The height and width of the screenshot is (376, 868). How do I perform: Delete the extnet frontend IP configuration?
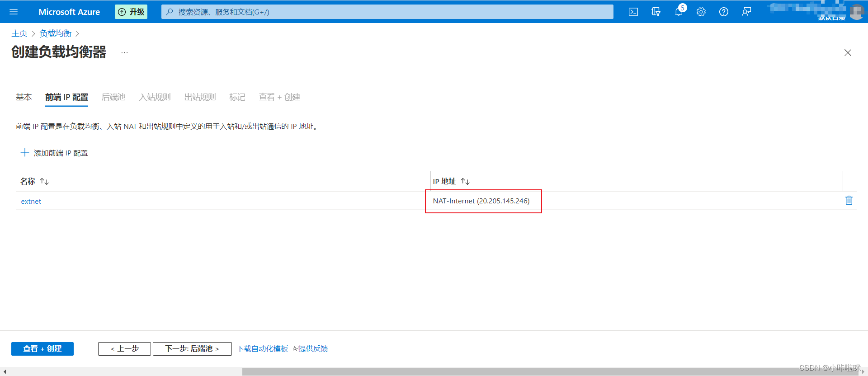pyautogui.click(x=849, y=200)
